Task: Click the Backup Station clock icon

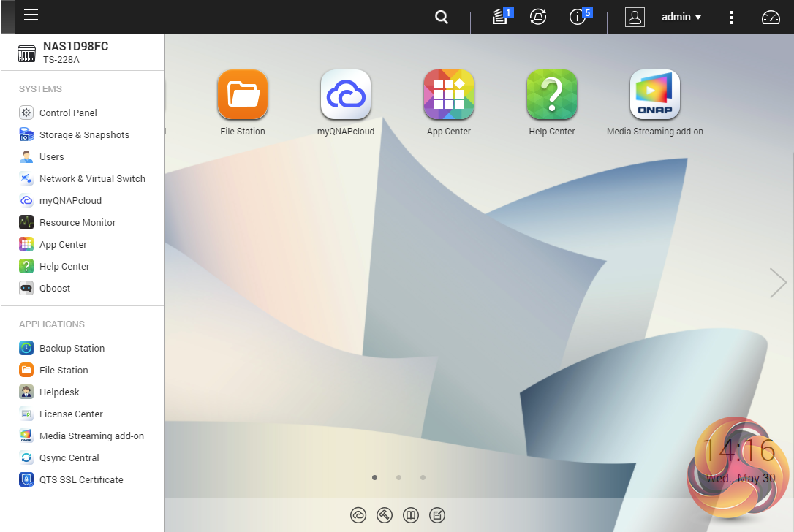Action: click(26, 348)
